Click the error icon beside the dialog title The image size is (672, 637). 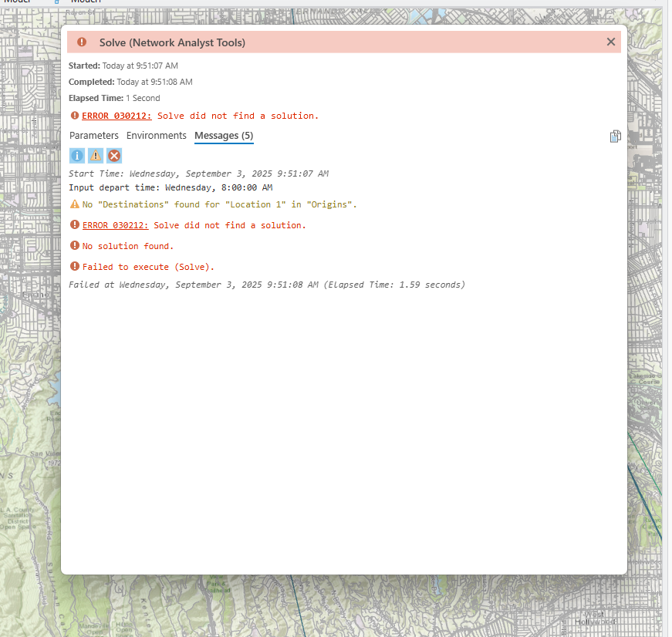click(x=82, y=42)
